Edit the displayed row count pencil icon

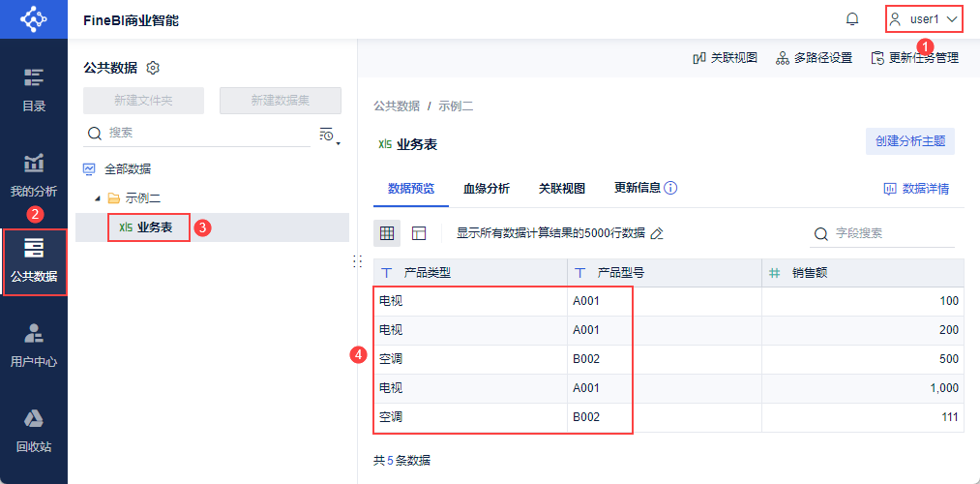click(657, 233)
